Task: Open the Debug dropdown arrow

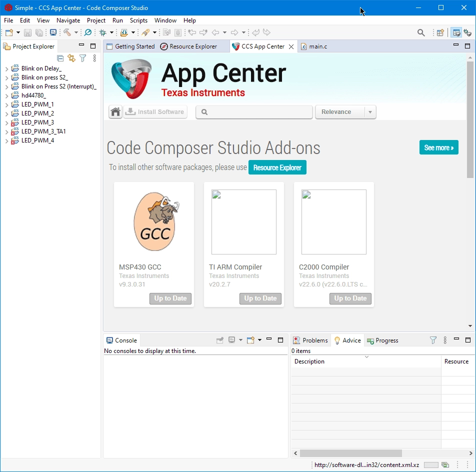Action: 111,32
